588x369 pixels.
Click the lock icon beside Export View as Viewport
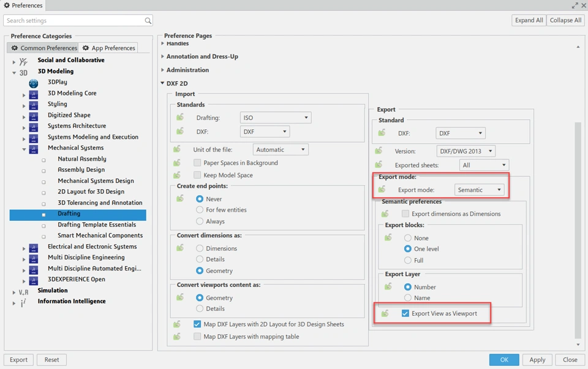(x=385, y=313)
